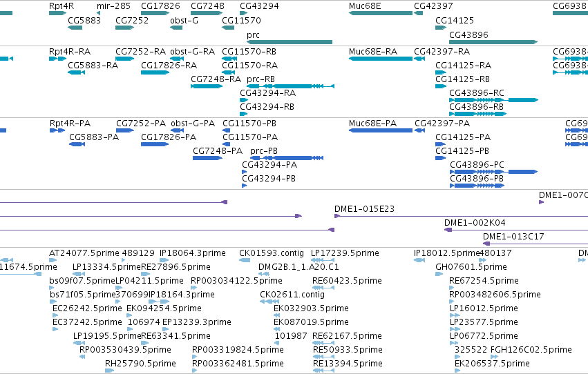The image size is (588, 374).
Task: Click the Muc68E-PA protein label
Action: click(372, 124)
